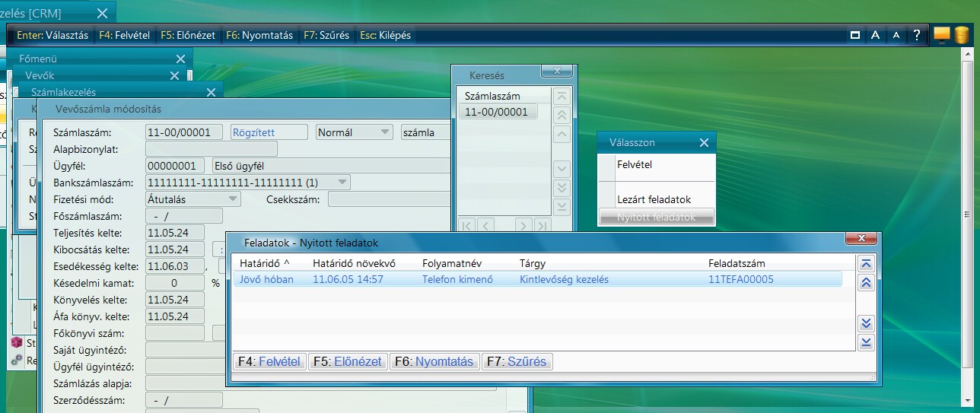Sort by the Feladatszám column header
This screenshot has width=980, height=413.
click(737, 263)
